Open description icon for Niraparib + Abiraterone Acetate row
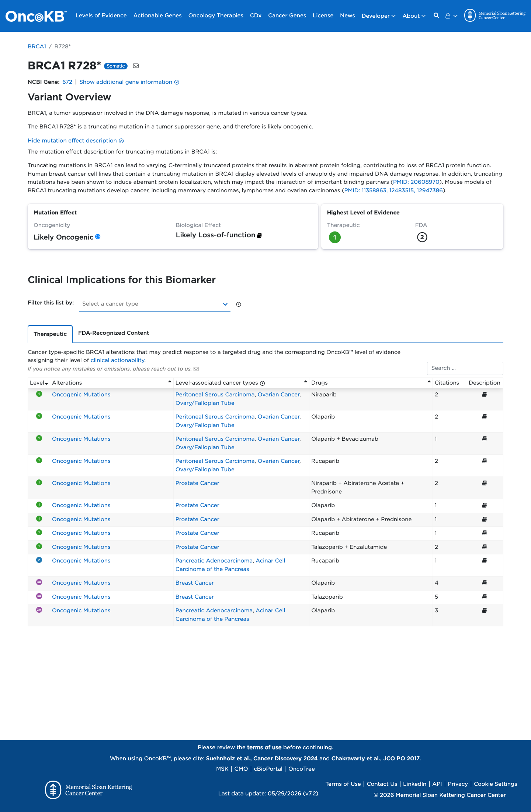The height and width of the screenshot is (812, 531). [x=485, y=483]
